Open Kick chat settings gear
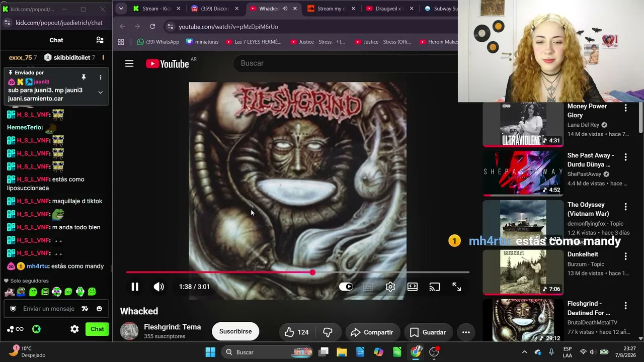This screenshot has width=644, height=362. 74,329
